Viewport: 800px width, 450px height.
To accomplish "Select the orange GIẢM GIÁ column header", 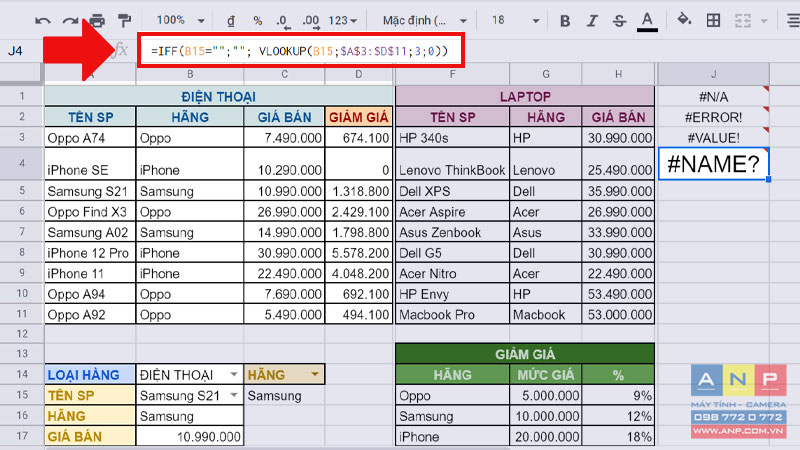I will tap(359, 117).
